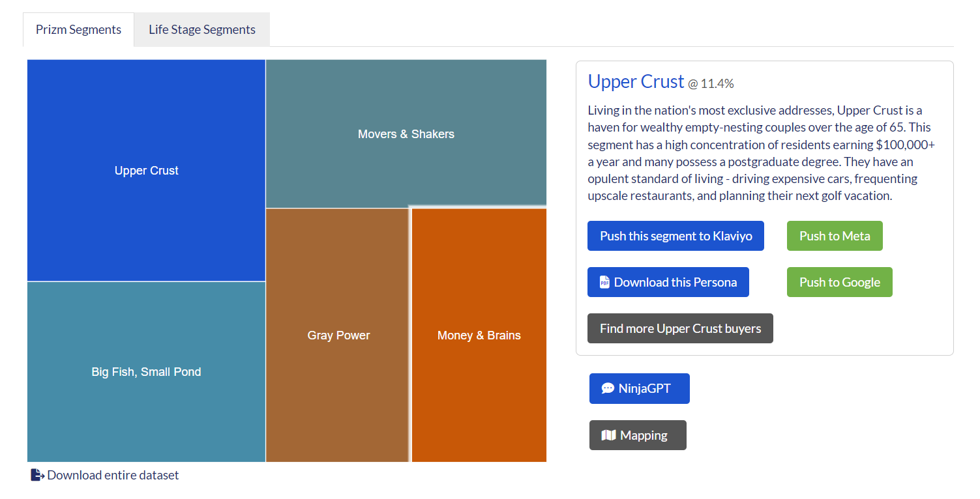This screenshot has width=980, height=499.
Task: Select the orange Money & Brains tile
Action: click(479, 335)
